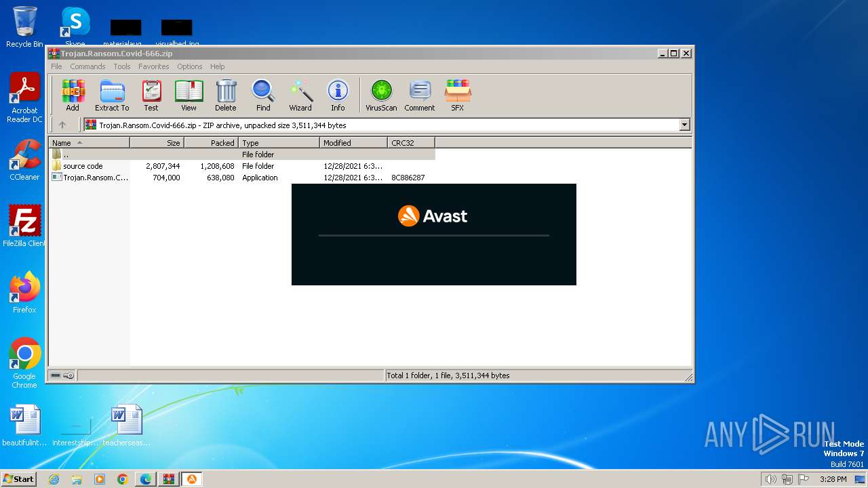Open Firefox desktop shortcut
The image size is (868, 488).
24,293
